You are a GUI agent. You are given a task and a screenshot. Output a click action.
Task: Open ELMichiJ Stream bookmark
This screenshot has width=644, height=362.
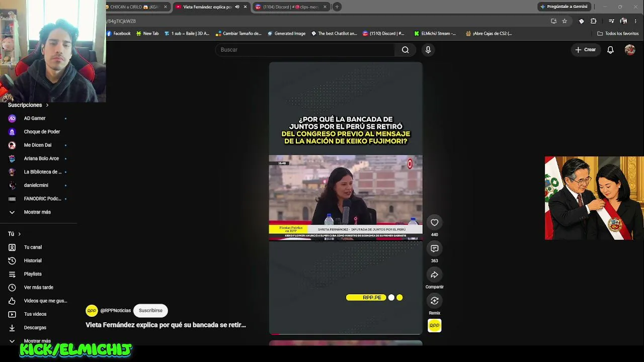(x=435, y=34)
